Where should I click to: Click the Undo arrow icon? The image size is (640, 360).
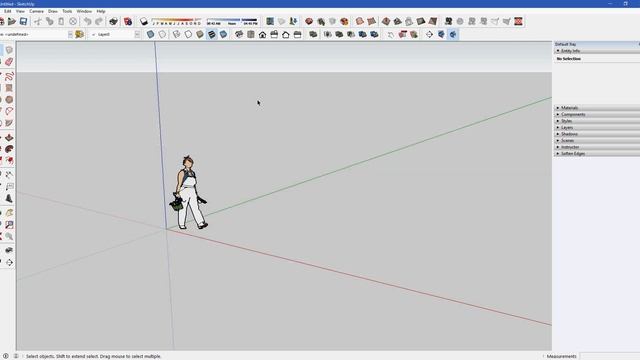point(87,21)
